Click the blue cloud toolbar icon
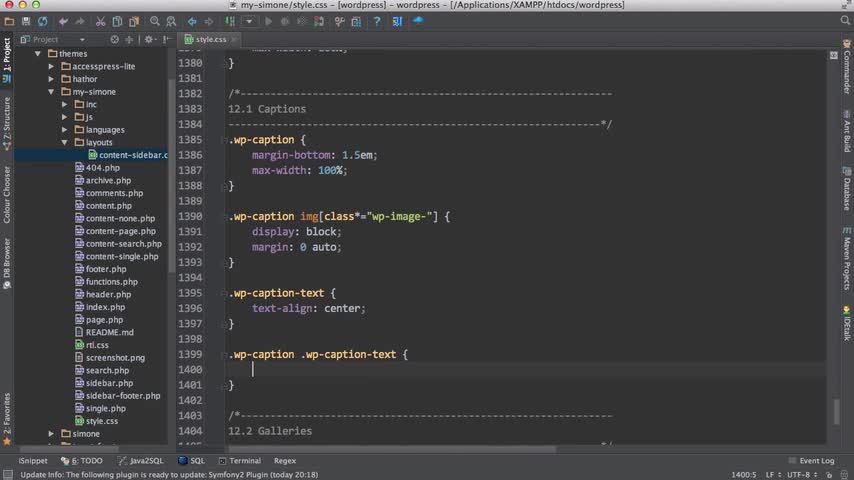This screenshot has width=854, height=480. click(x=418, y=21)
